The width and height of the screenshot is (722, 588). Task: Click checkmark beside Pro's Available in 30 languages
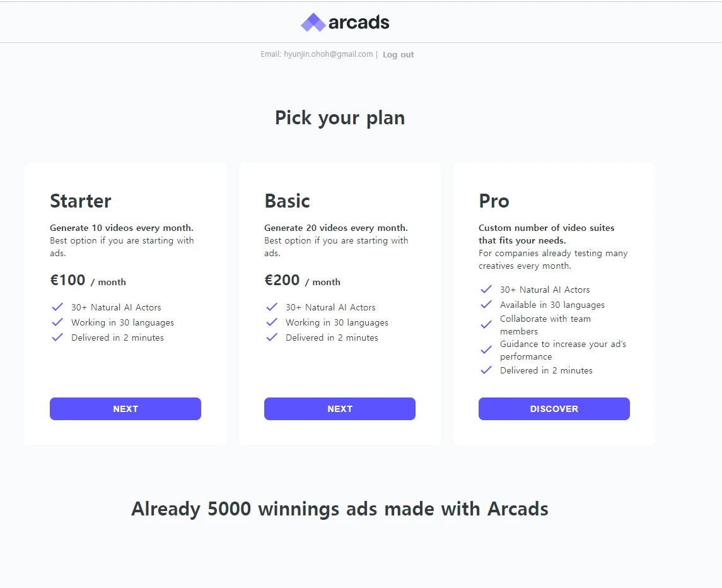(486, 305)
